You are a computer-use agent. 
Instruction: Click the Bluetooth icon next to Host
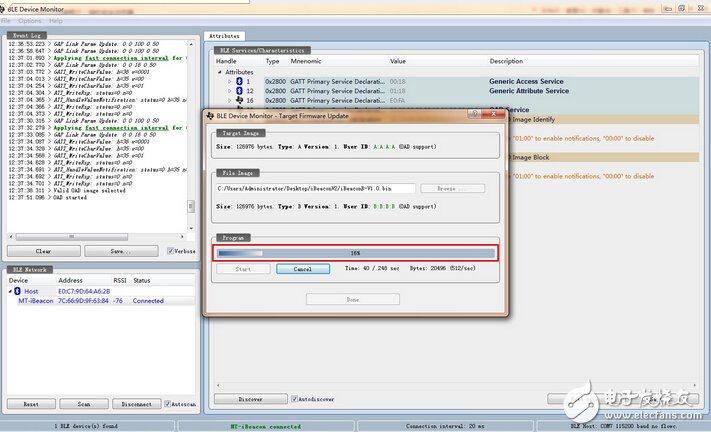(x=16, y=291)
